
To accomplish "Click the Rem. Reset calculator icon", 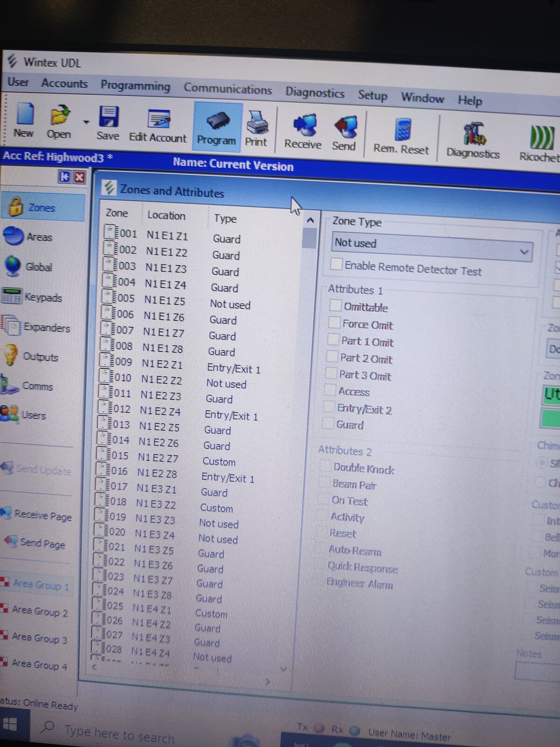I will tap(402, 130).
